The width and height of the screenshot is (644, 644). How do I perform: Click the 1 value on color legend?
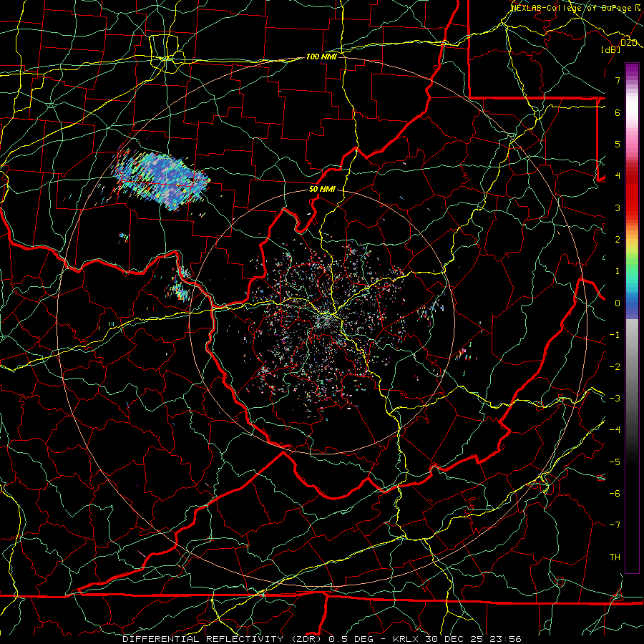pyautogui.click(x=618, y=271)
